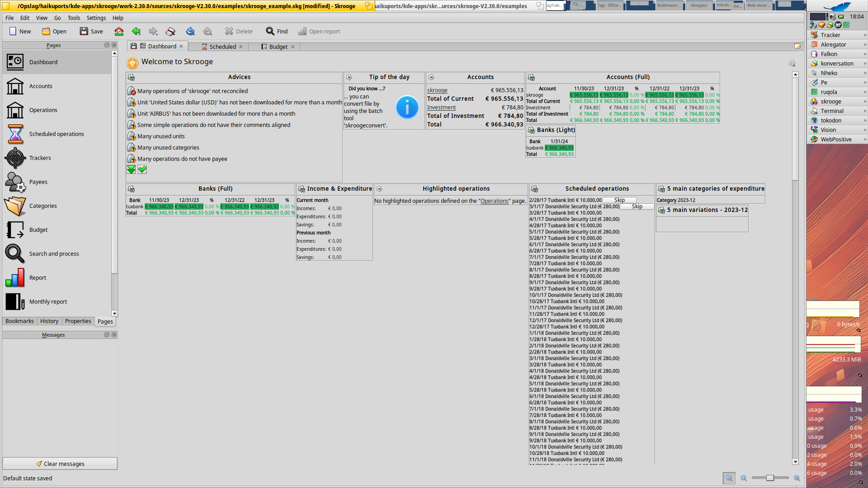The height and width of the screenshot is (488, 868).
Task: Select Dashboard in the Pages sidebar
Action: pos(57,62)
